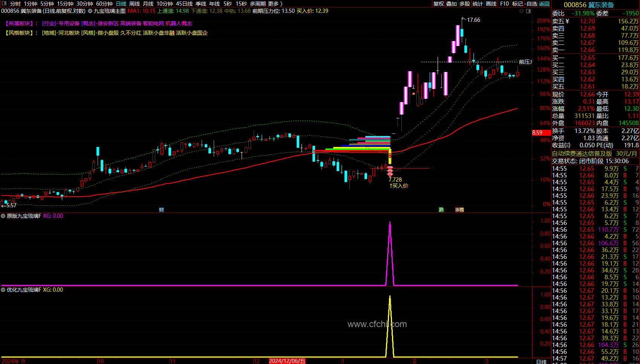Click the 财 finance marker on the chart
The width and height of the screenshot is (640, 364).
[161, 210]
